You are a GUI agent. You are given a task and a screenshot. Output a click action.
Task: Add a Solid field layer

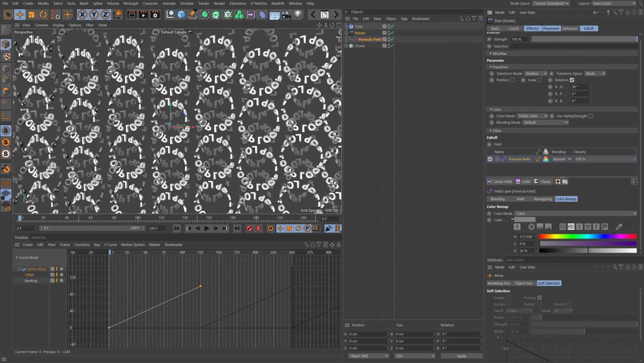point(523,182)
